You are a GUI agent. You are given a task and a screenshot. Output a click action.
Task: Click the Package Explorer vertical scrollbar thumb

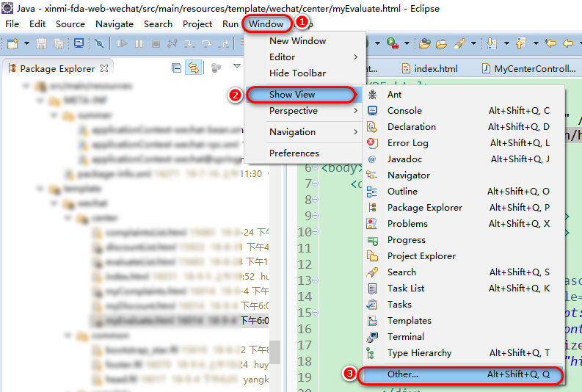click(x=275, y=352)
